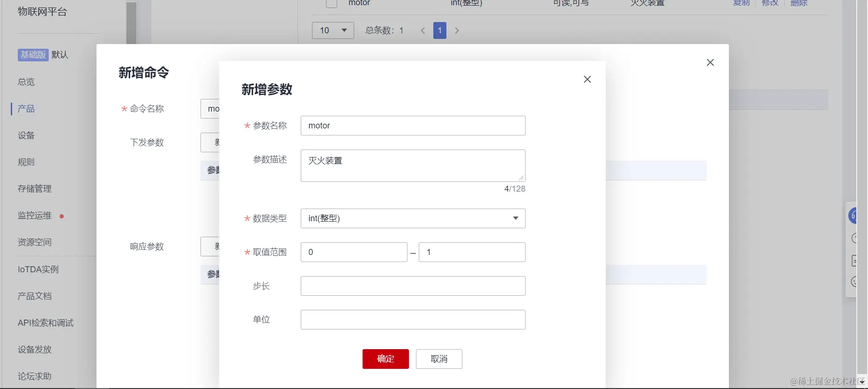Click the 基础版 badge

coord(33,55)
